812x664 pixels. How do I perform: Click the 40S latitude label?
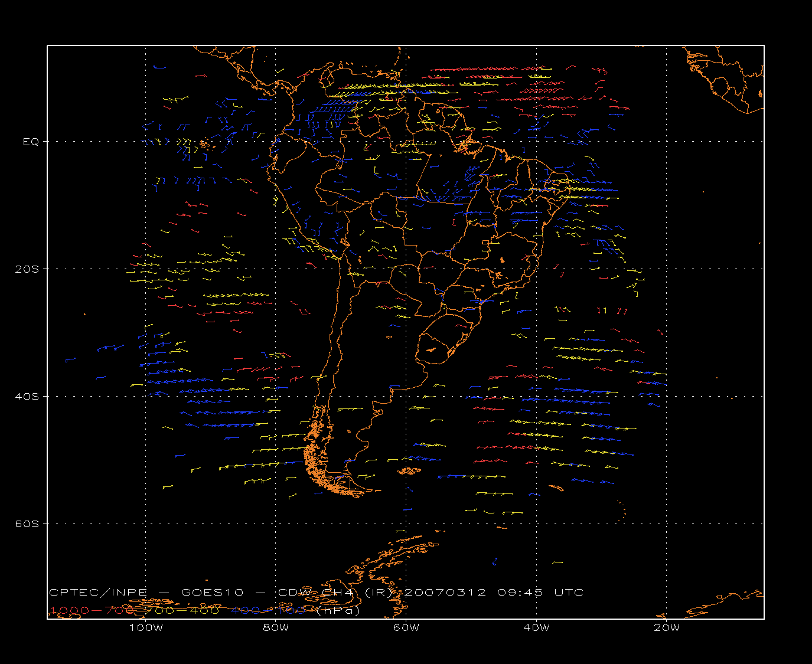click(27, 397)
